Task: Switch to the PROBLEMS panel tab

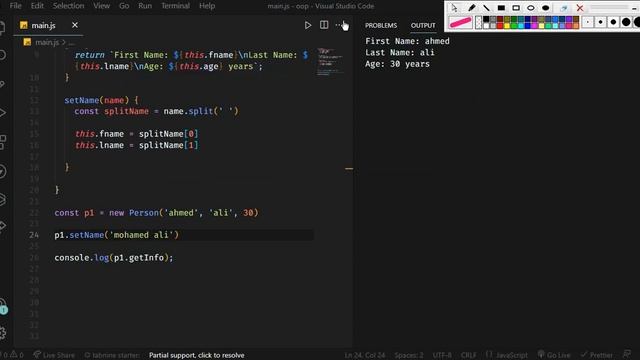Action: coord(381,25)
